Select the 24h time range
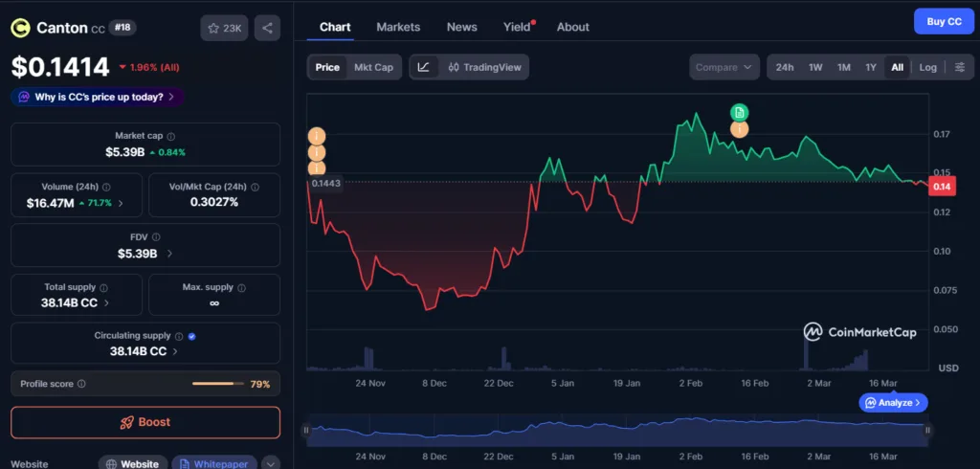 pyautogui.click(x=785, y=67)
